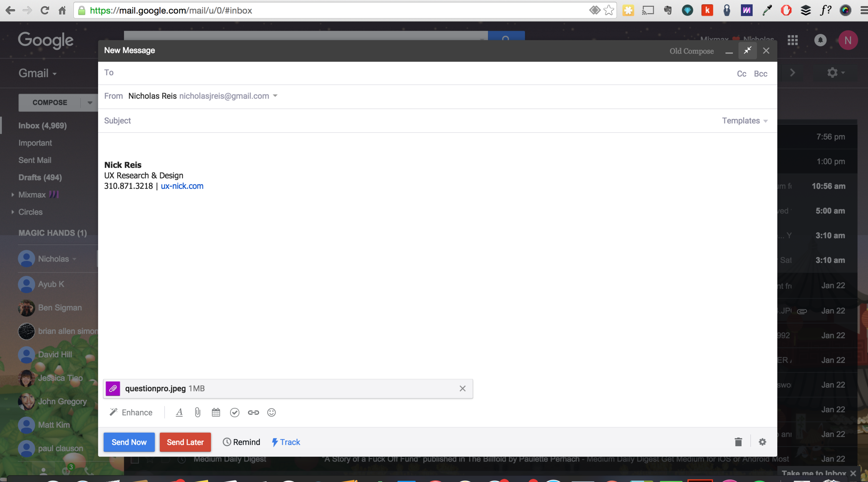
Task: Open eyedropper extension icon
Action: coord(767,10)
